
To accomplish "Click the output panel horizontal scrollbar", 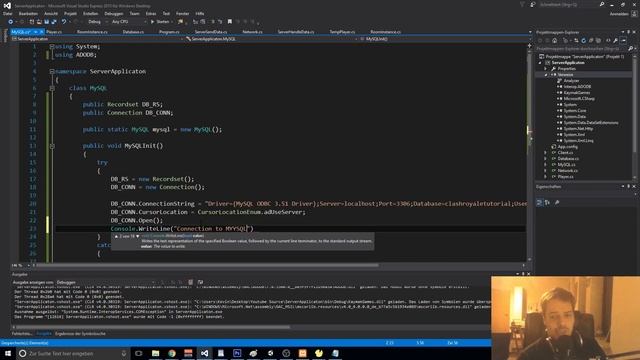I will click(x=153, y=327).
